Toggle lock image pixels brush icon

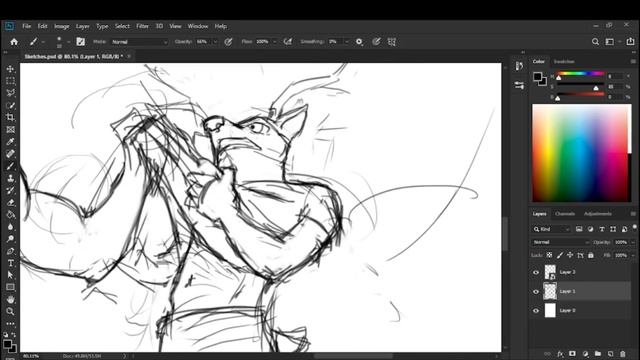point(560,255)
